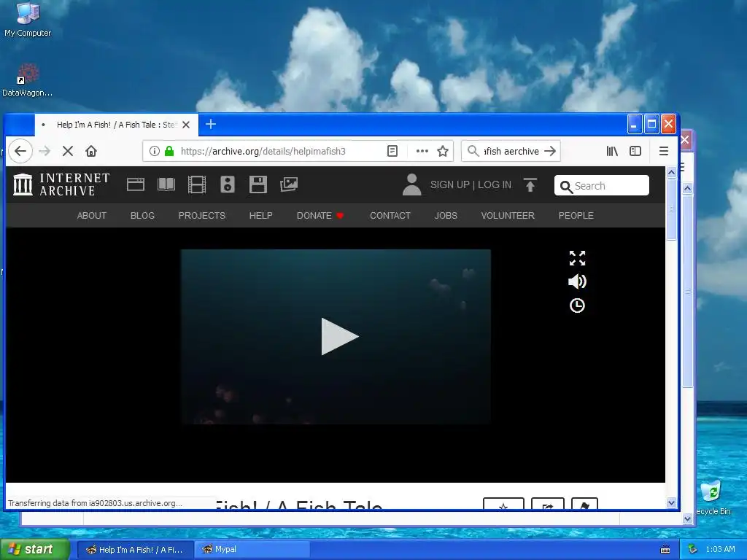Open the Software floppy disk icon
747x560 pixels.
[x=258, y=184]
